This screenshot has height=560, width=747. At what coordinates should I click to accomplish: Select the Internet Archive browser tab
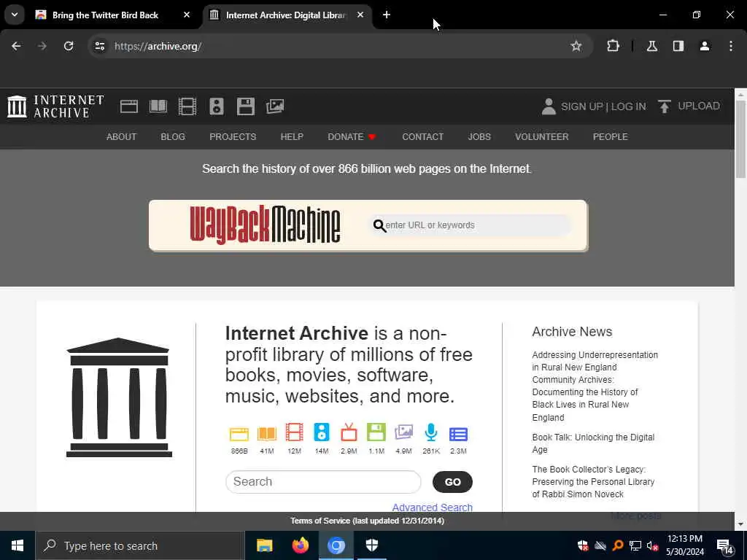(x=285, y=15)
